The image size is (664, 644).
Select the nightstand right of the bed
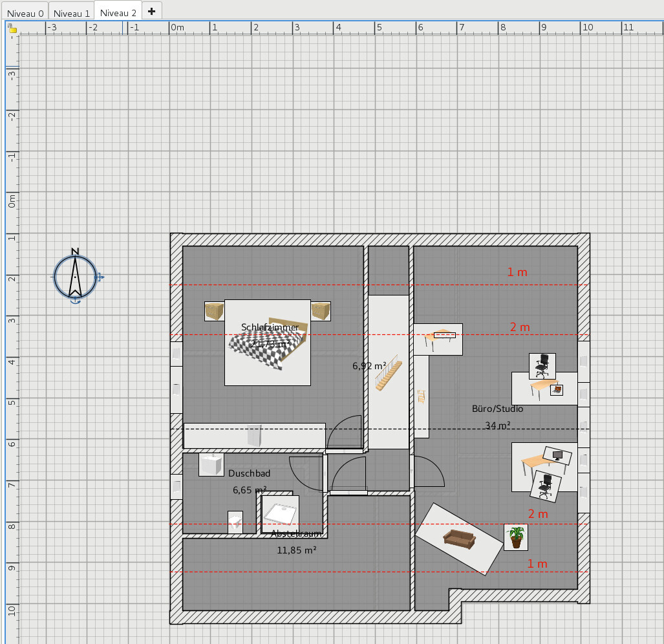click(320, 312)
